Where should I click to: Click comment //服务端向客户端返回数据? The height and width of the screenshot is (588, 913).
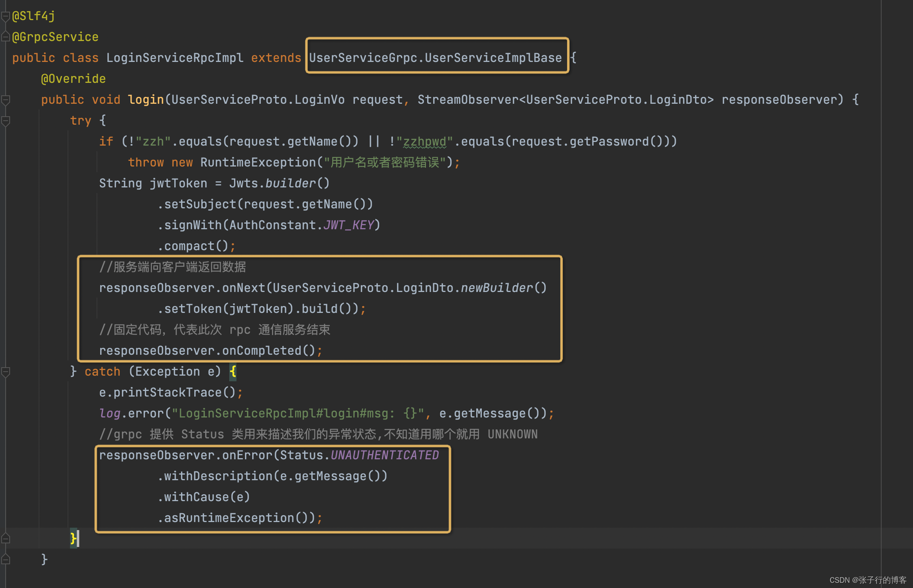(173, 267)
